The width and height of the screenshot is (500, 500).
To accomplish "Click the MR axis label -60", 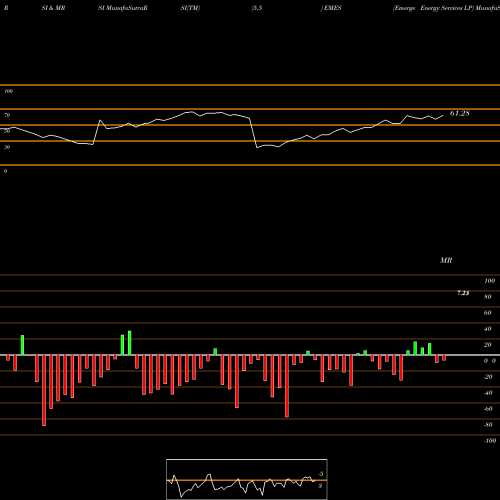I will (x=488, y=409).
